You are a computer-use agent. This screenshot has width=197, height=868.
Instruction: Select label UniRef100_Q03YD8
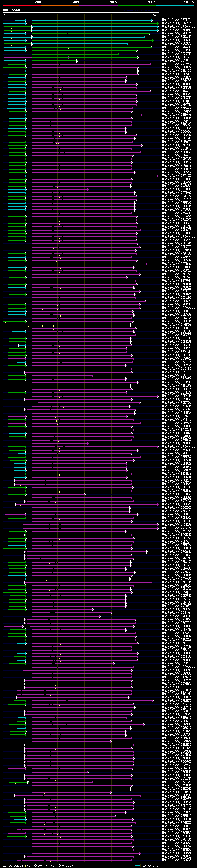[x=177, y=338]
